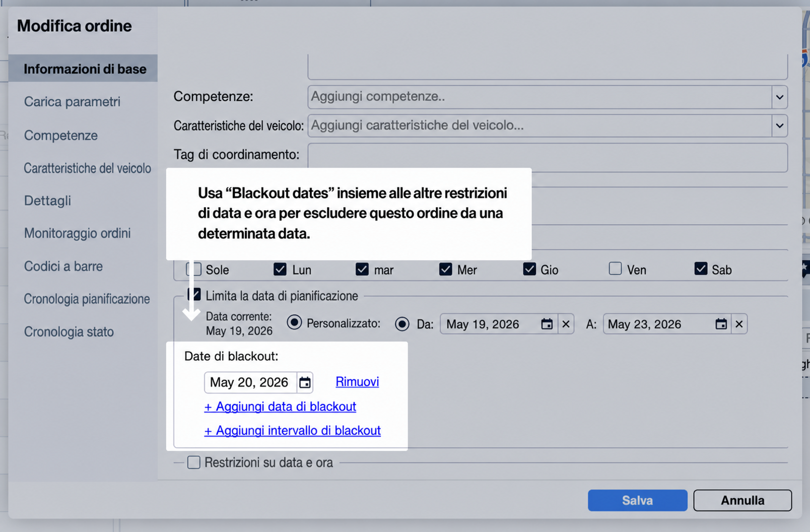Click the Tag di coordinamento label
Screen dimensions: 810x532
(236, 154)
